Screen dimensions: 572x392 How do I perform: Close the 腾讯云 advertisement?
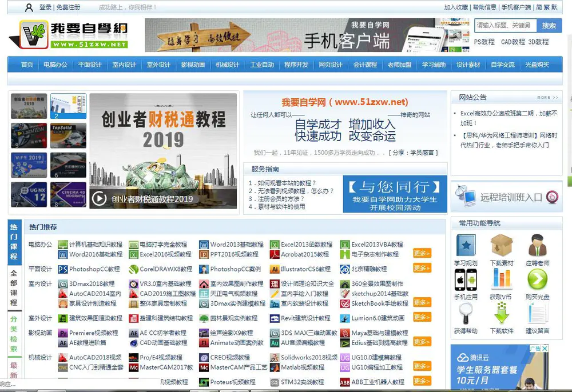(x=545, y=348)
